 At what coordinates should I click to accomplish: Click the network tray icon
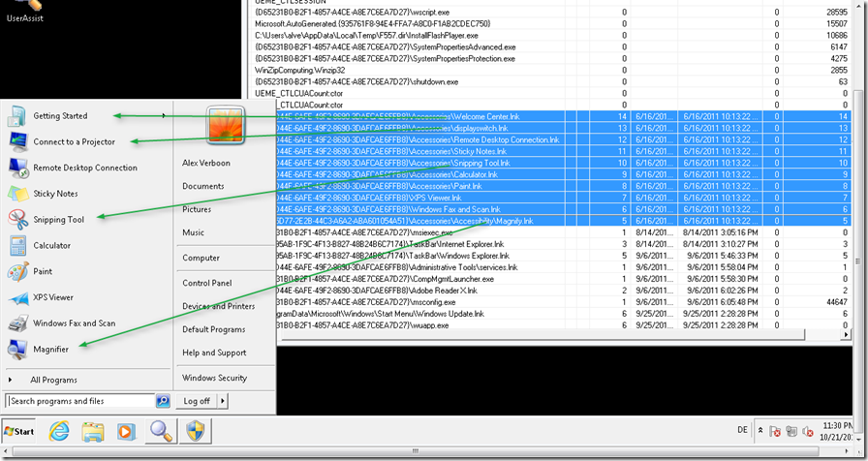pos(791,431)
